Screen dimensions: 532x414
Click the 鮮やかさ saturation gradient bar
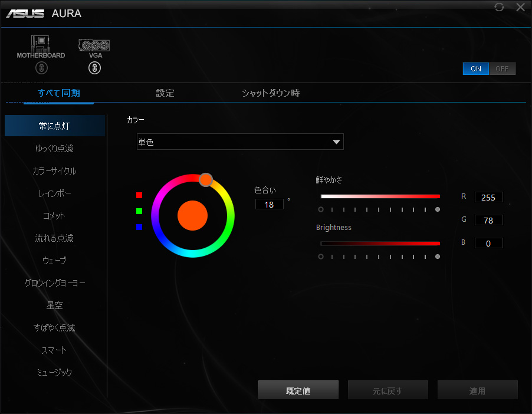click(380, 196)
